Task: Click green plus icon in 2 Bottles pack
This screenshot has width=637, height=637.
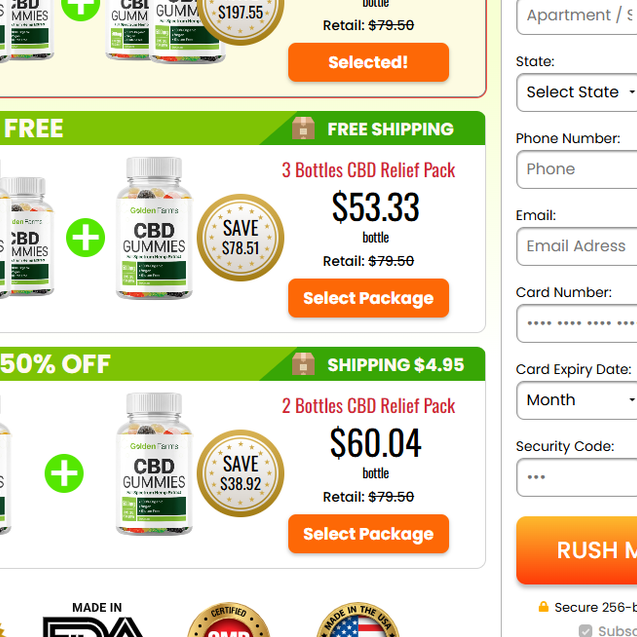Action: 64,473
